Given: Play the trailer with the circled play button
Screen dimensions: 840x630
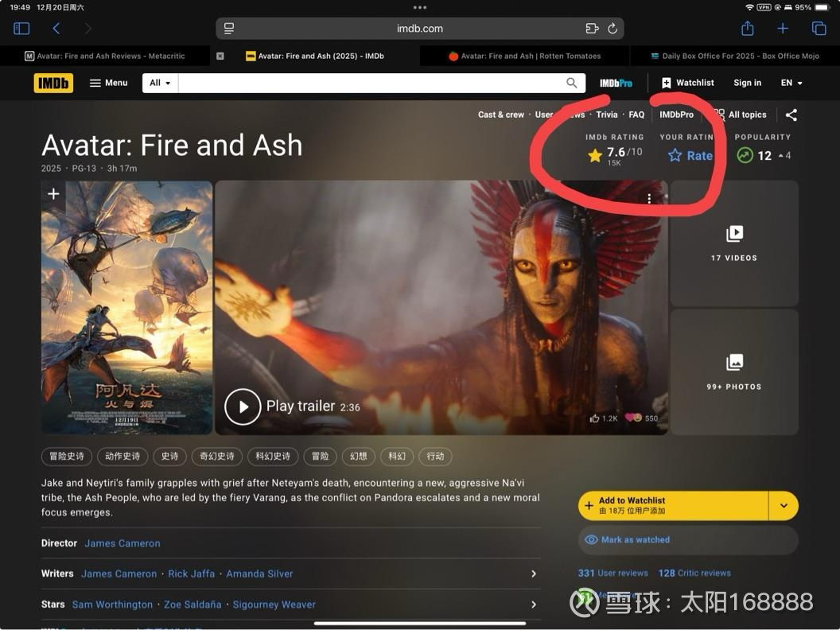Looking at the screenshot, I should tap(243, 406).
